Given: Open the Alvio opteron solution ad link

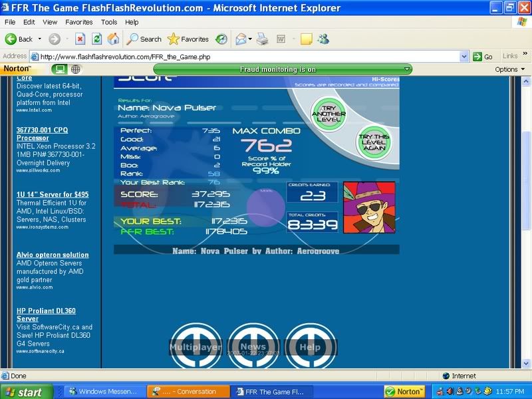Looking at the screenshot, I should (53, 255).
